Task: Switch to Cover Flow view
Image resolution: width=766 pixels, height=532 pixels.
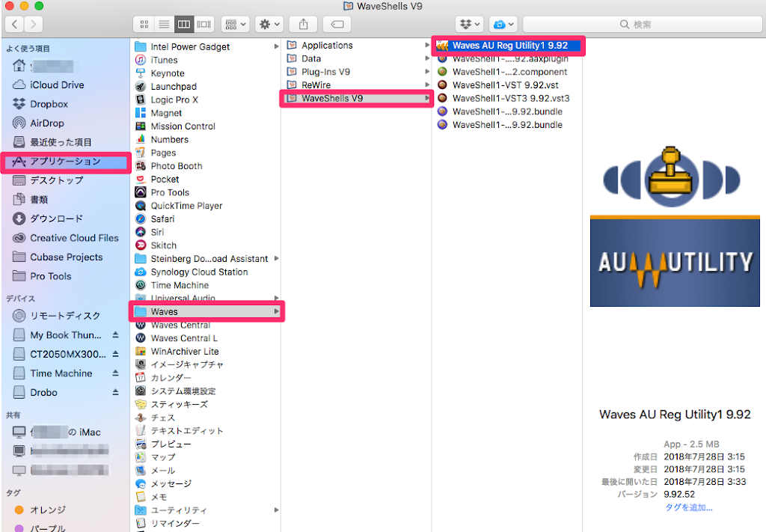Action: 203,24
